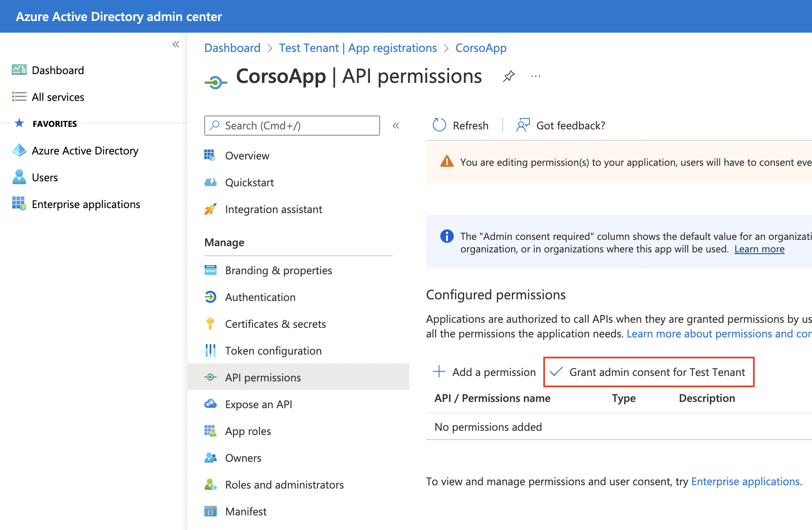Open the Authentication settings
The width and height of the screenshot is (812, 530).
click(260, 297)
